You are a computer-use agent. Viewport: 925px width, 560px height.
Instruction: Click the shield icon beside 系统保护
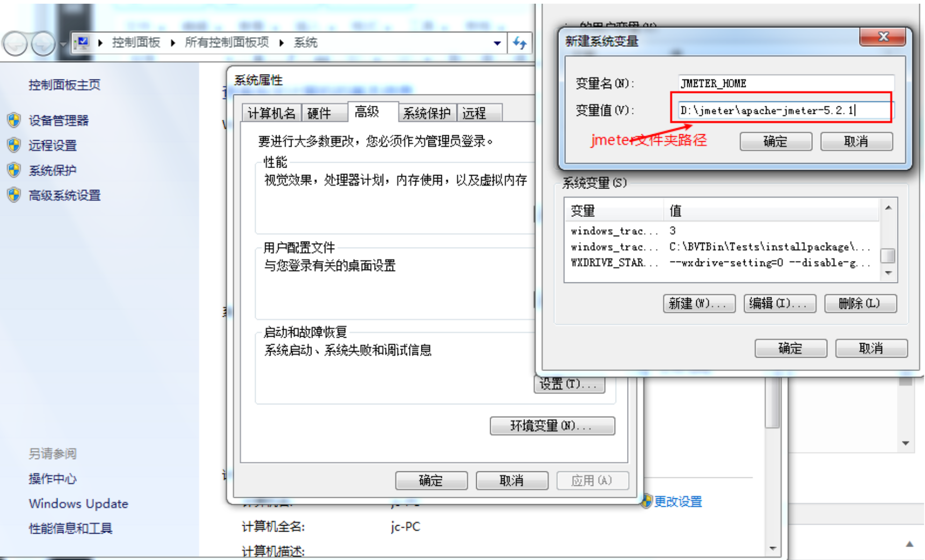click(14, 170)
